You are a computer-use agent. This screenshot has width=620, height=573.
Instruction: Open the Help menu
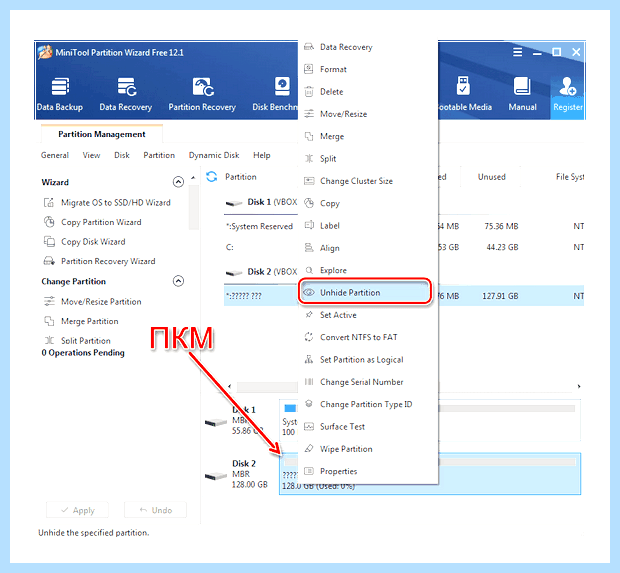pos(262,155)
